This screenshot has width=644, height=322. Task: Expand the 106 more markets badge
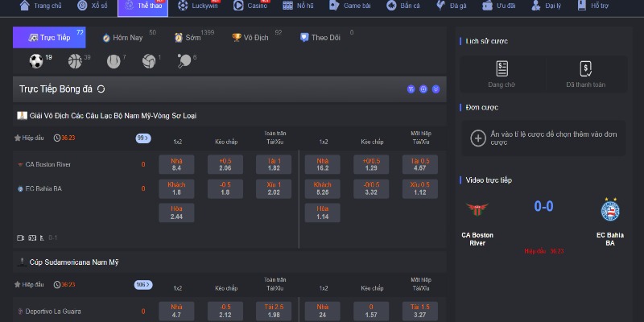tap(144, 284)
